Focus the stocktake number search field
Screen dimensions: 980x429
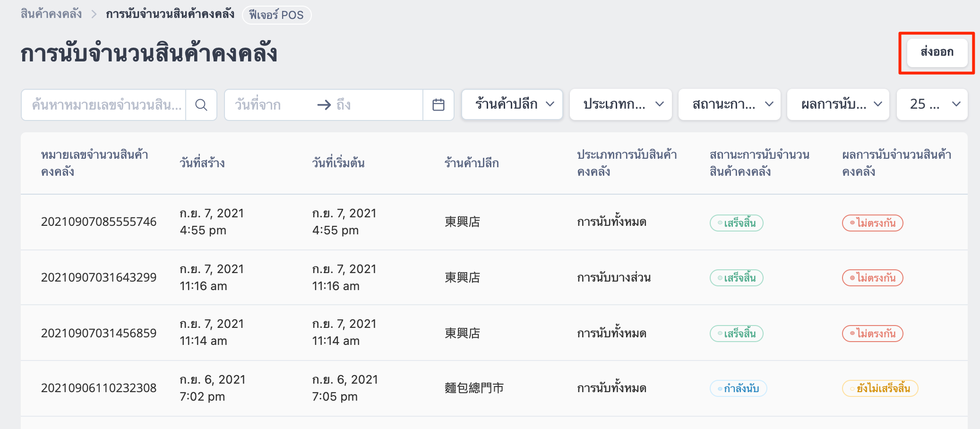pos(104,105)
